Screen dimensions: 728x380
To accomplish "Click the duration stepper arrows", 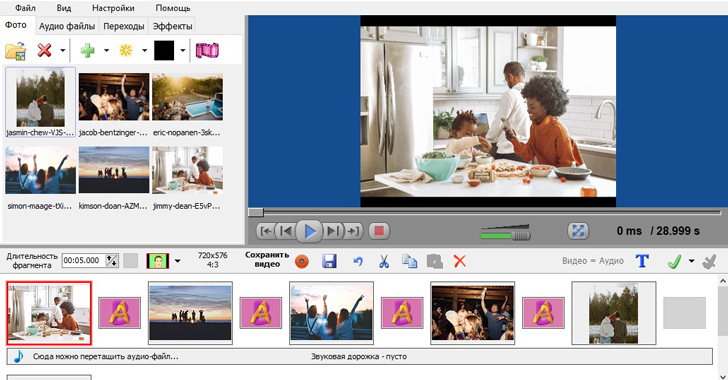I will point(111,261).
